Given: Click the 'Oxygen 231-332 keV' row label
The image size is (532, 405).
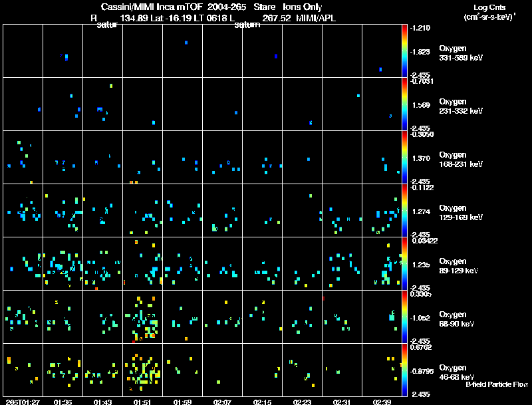Looking at the screenshot, I should pos(461,106).
